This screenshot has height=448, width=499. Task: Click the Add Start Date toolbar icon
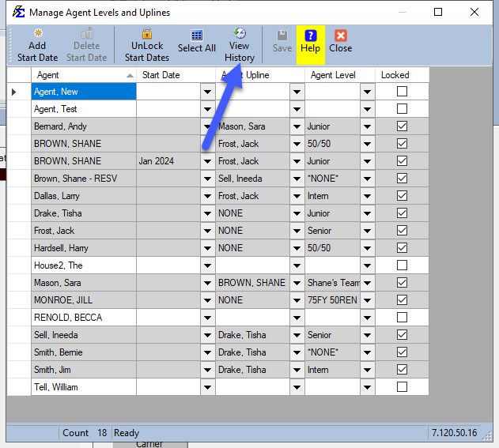click(37, 33)
